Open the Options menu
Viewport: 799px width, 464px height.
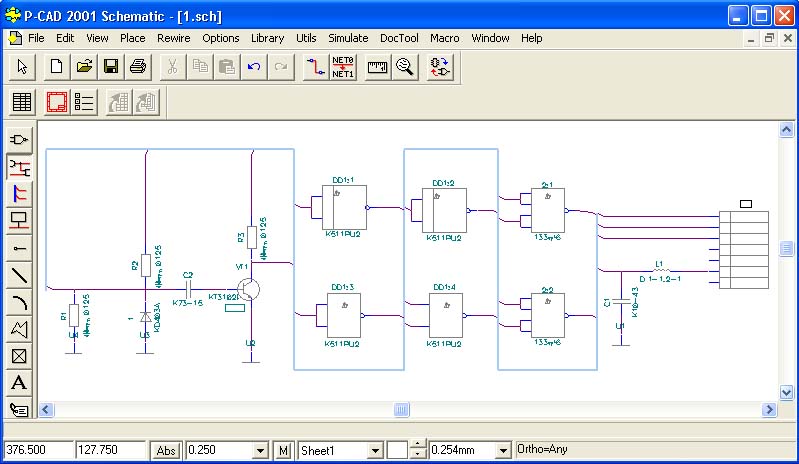221,38
